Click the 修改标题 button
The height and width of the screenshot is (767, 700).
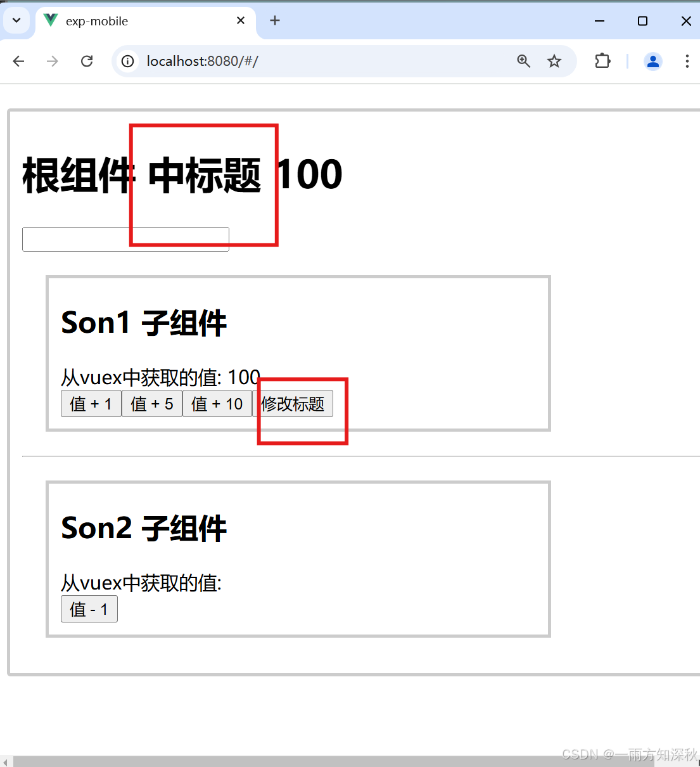click(x=293, y=404)
